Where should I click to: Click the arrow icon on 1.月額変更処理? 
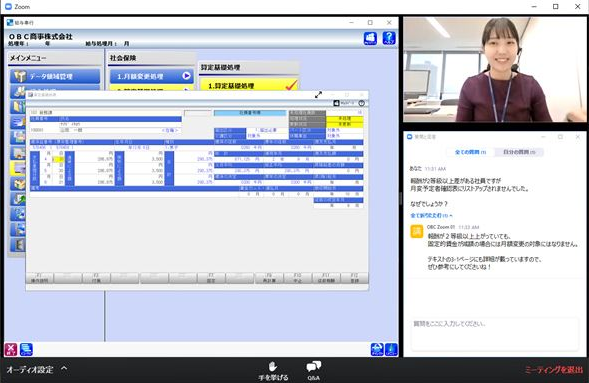186,76
